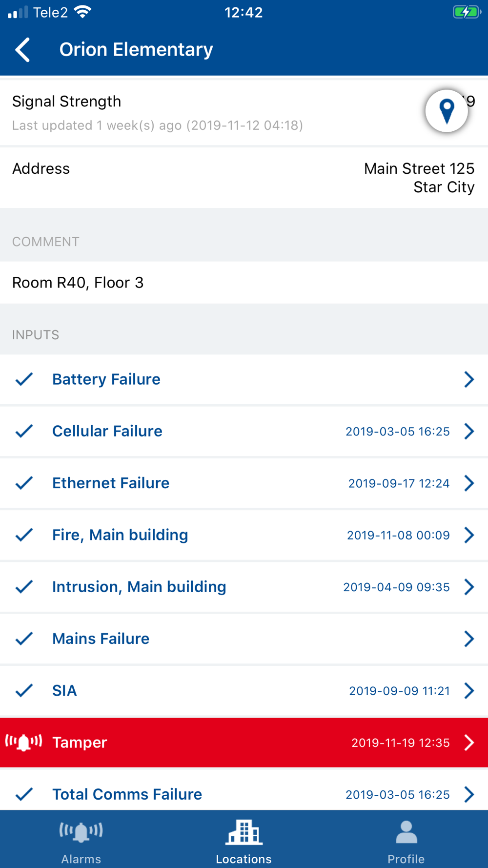The height and width of the screenshot is (868, 488).
Task: Tap the checkmark beside Battery Failure
Action: coord(24,379)
